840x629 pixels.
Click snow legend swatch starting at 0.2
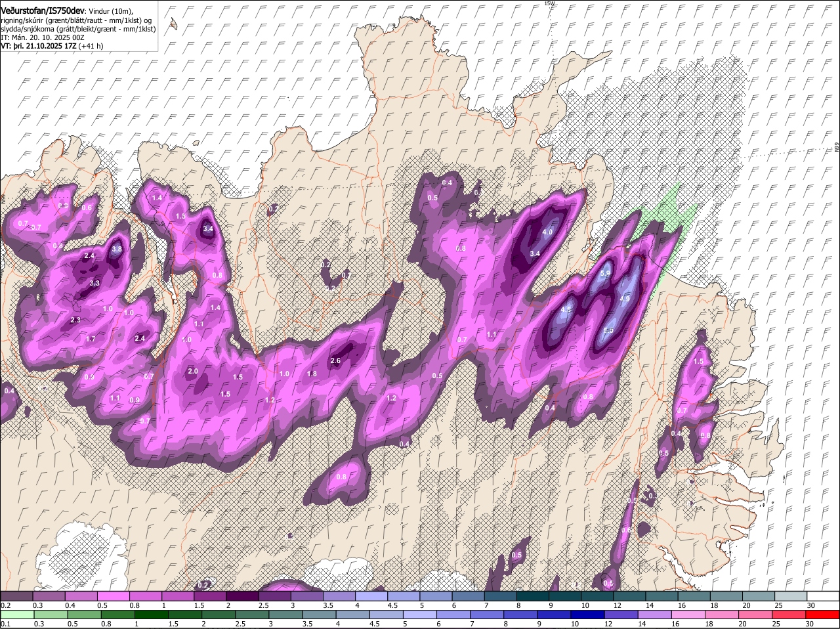pos(16,596)
